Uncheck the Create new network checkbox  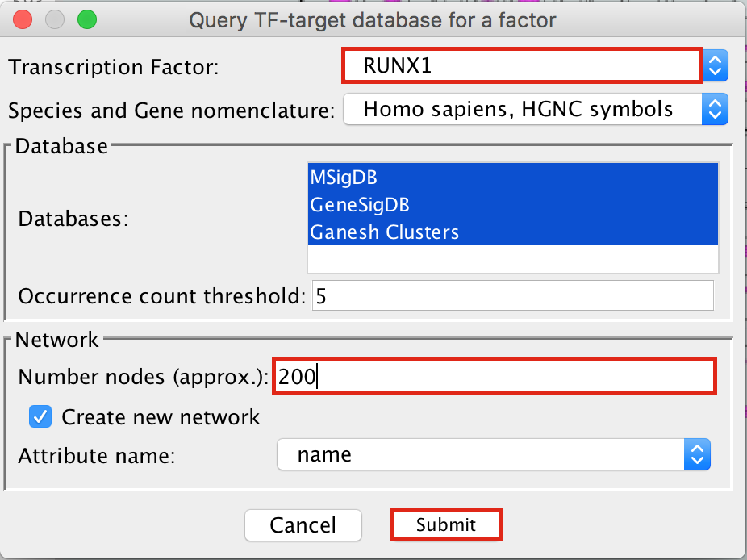click(x=40, y=417)
